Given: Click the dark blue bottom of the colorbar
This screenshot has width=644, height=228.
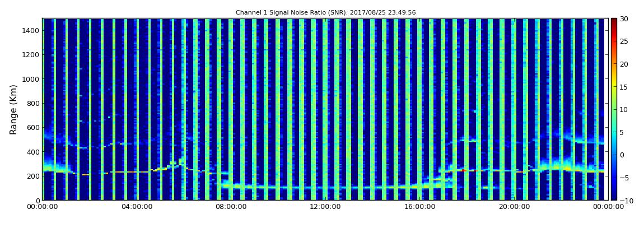Looking at the screenshot, I should tap(614, 197).
